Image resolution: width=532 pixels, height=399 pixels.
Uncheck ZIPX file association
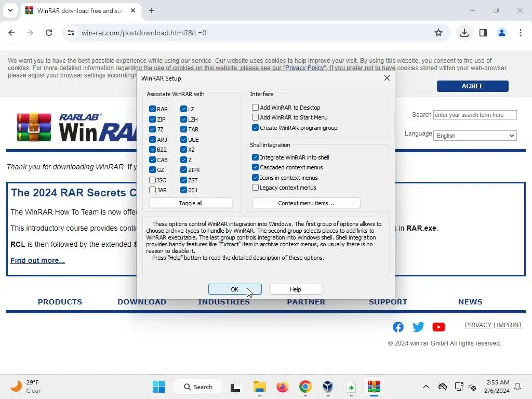tap(183, 170)
